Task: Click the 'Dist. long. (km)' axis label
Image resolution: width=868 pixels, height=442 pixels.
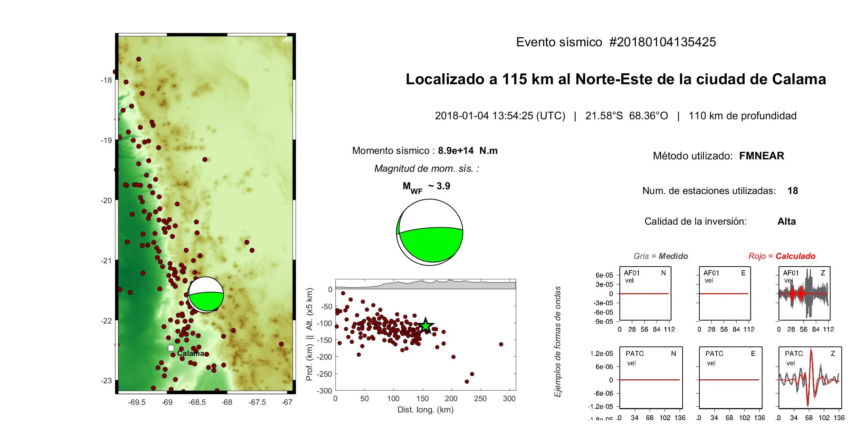Action: click(x=426, y=410)
